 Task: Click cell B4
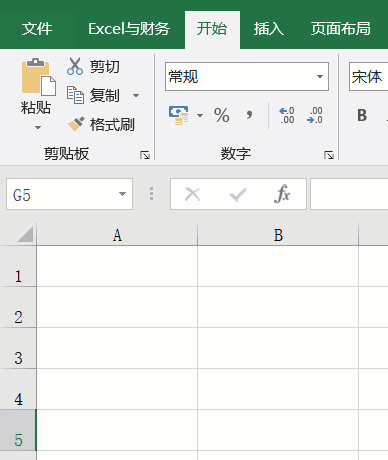[x=278, y=389]
